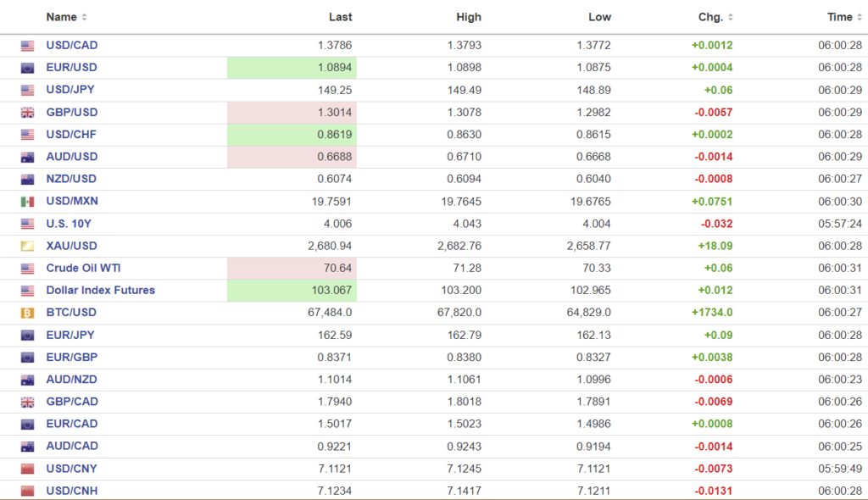The height and width of the screenshot is (500, 868).
Task: Open the USD/CNH pair link
Action: point(72,491)
